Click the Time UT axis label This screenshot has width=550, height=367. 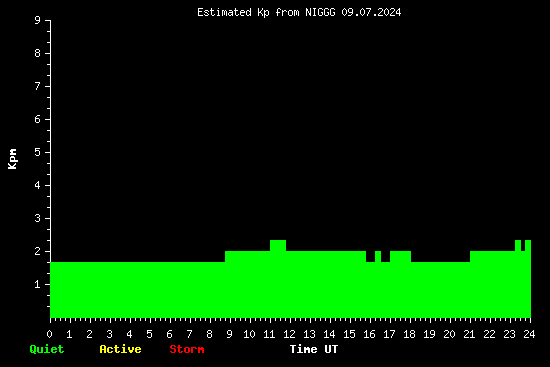click(314, 349)
